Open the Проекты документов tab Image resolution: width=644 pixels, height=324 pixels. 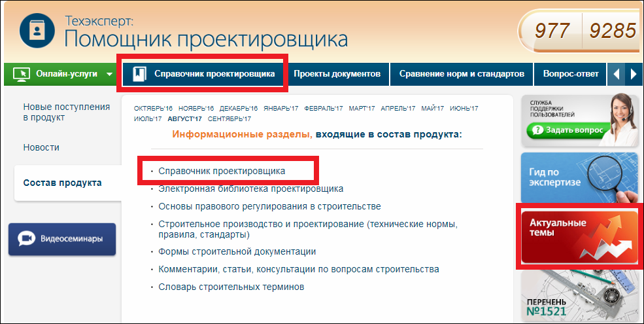(337, 74)
